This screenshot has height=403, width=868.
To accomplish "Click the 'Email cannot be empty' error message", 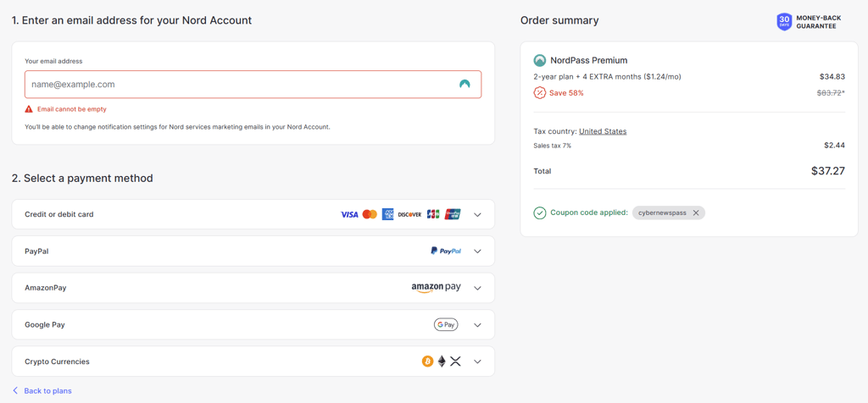I will coord(72,109).
